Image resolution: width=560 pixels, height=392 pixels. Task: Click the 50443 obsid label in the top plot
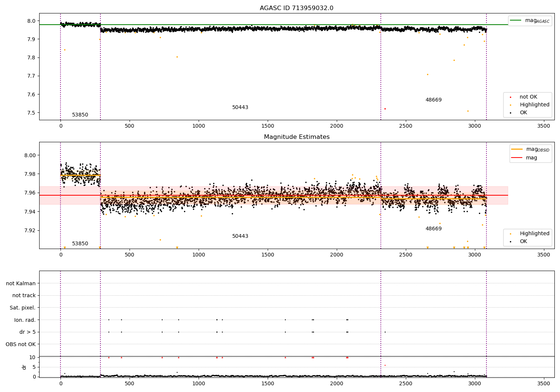coord(240,108)
